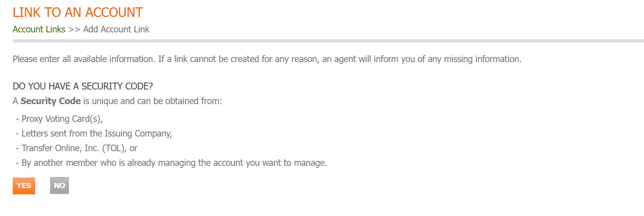644x216 pixels.
Task: Click 'is unique and can be obtained from' text
Action: pyautogui.click(x=153, y=101)
